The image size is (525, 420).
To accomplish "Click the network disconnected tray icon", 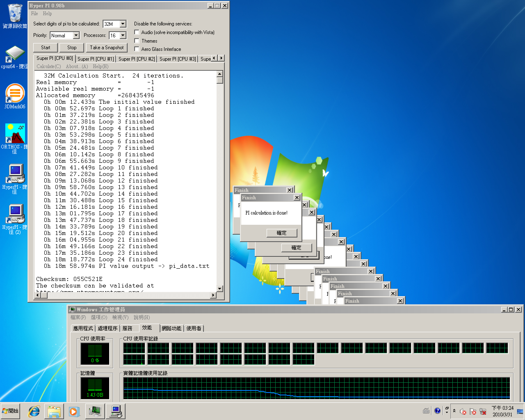I will click(x=483, y=411).
